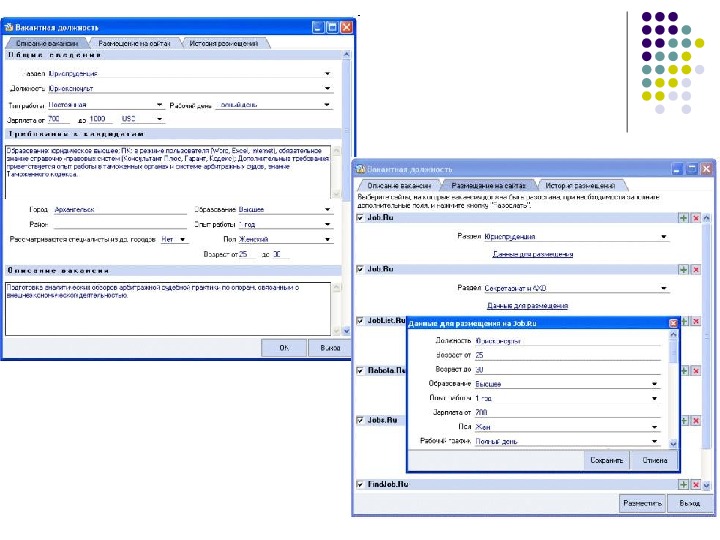This screenshot has height=540, width=720.
Task: Open История размещений tab in right window
Action: [580, 186]
